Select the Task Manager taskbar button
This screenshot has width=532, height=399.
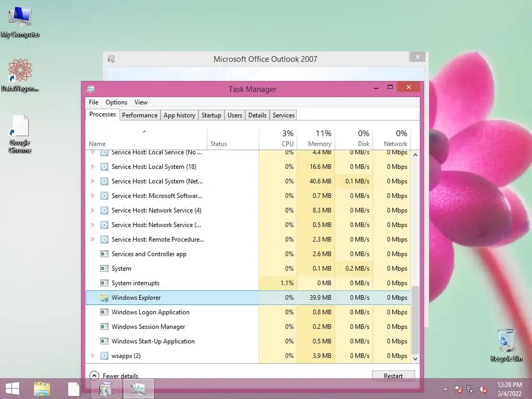[139, 389]
